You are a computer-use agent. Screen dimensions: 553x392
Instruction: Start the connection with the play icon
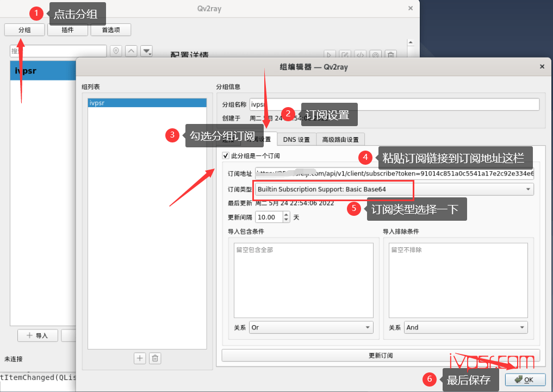coord(329,54)
